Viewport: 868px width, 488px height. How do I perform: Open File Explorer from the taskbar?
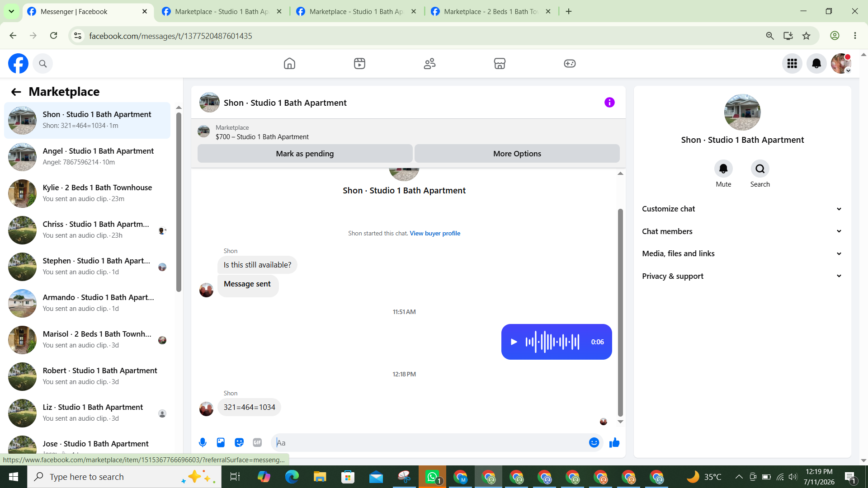[320, 477]
